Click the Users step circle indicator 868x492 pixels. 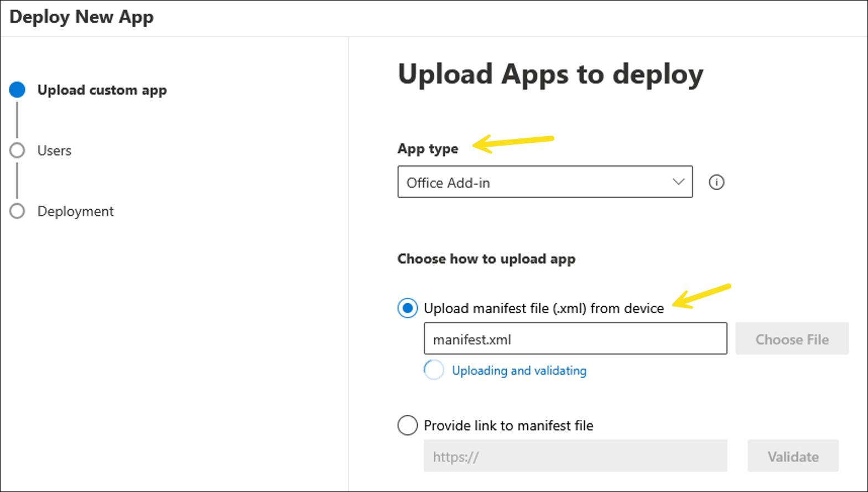pos(17,151)
